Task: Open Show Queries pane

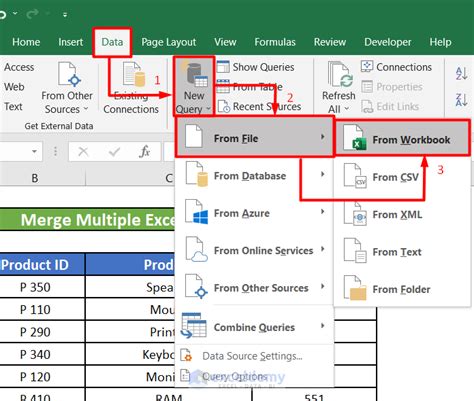Action: (x=256, y=67)
